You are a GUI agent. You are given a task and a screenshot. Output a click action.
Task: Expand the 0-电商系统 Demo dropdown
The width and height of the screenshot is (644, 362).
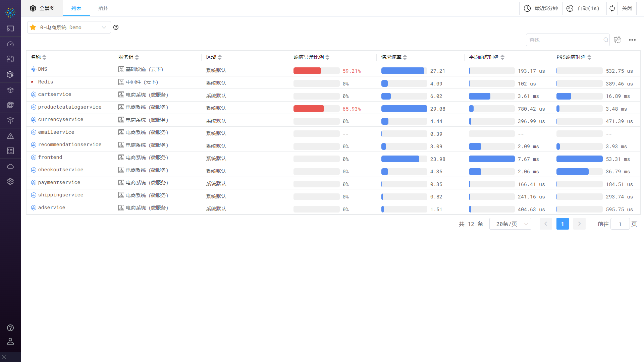pos(104,27)
